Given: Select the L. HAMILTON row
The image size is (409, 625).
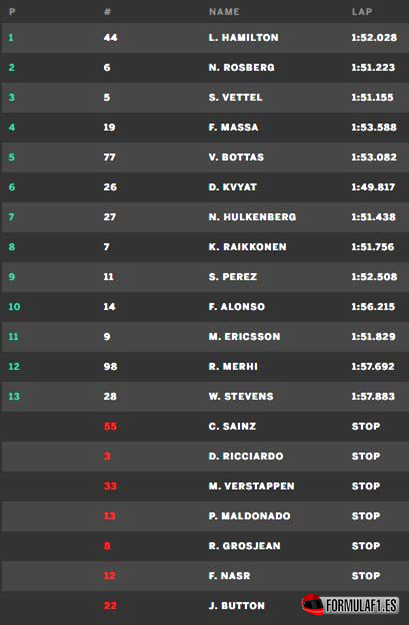Looking at the screenshot, I should coord(205,37).
